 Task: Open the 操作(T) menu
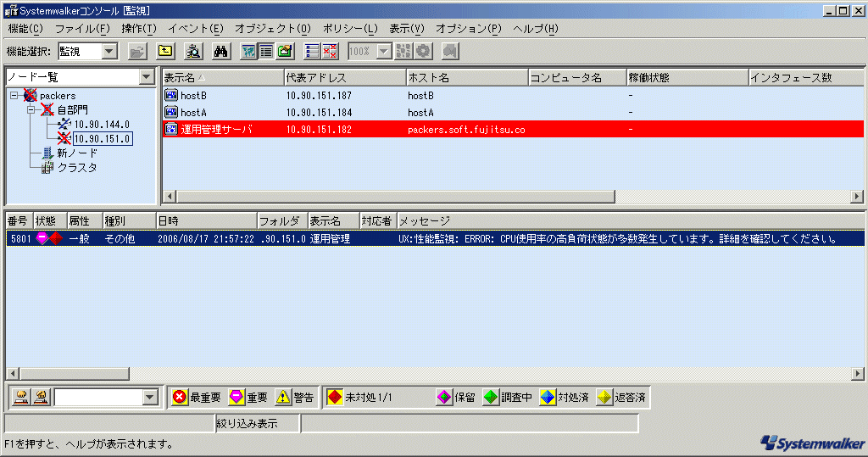pos(139,28)
